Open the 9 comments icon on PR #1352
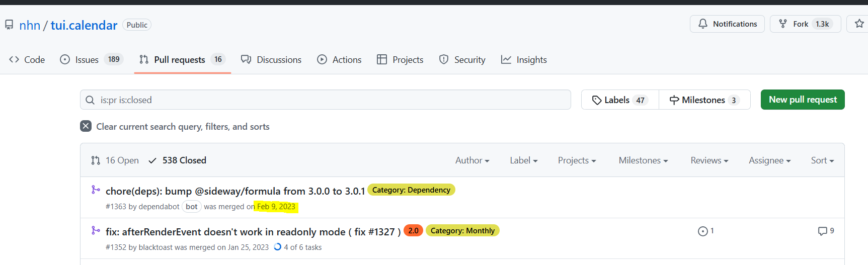Viewport: 868px width, 265px height. tap(826, 231)
